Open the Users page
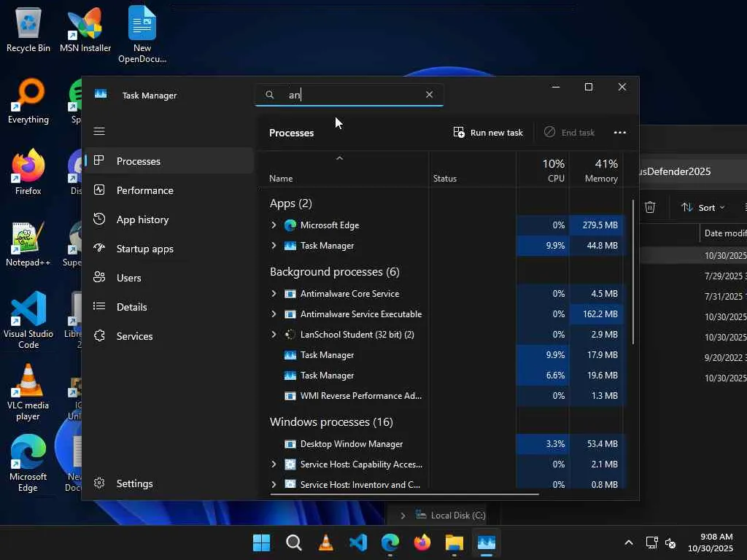This screenshot has width=747, height=560. pos(169,278)
